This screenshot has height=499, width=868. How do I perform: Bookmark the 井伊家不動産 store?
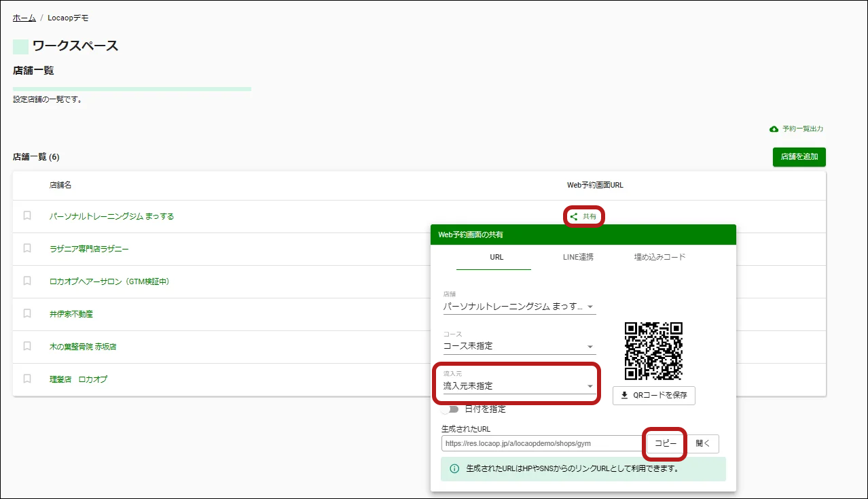click(27, 313)
